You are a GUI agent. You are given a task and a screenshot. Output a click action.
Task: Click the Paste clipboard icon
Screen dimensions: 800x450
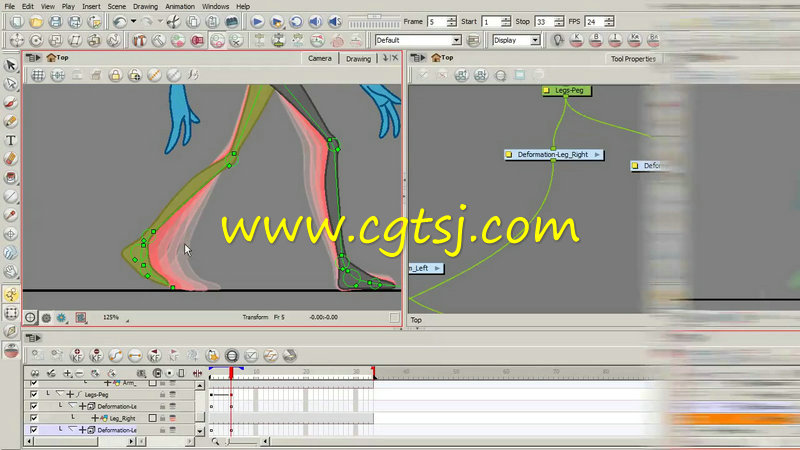point(212,21)
